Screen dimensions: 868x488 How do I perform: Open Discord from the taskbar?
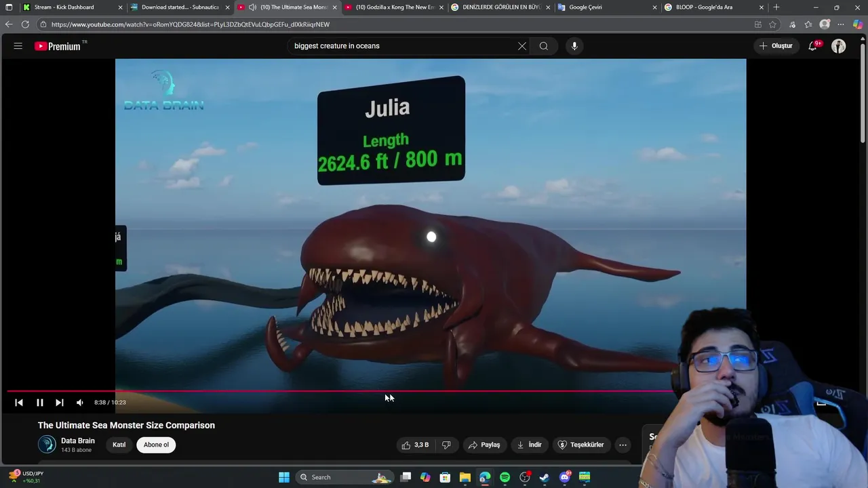pyautogui.click(x=564, y=477)
